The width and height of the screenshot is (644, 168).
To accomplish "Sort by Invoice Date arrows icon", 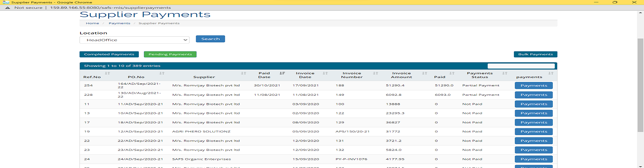I will pyautogui.click(x=325, y=73).
